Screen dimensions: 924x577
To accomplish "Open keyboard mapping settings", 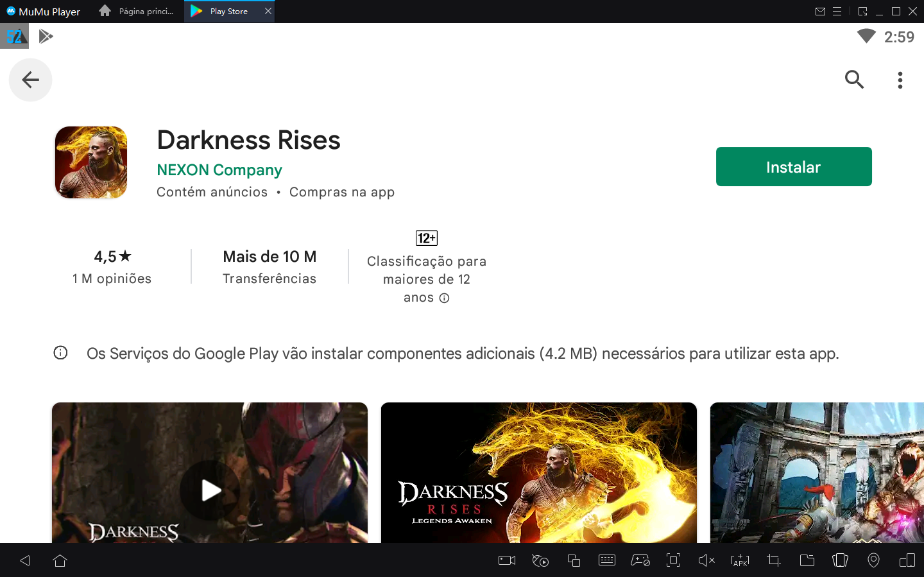I will point(607,560).
